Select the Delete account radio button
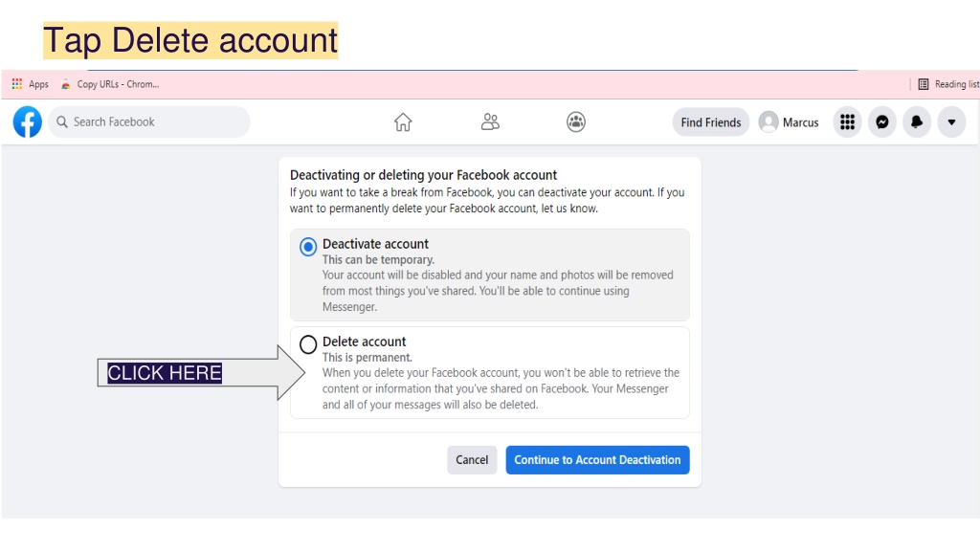Image resolution: width=980 pixels, height=551 pixels. pyautogui.click(x=308, y=344)
